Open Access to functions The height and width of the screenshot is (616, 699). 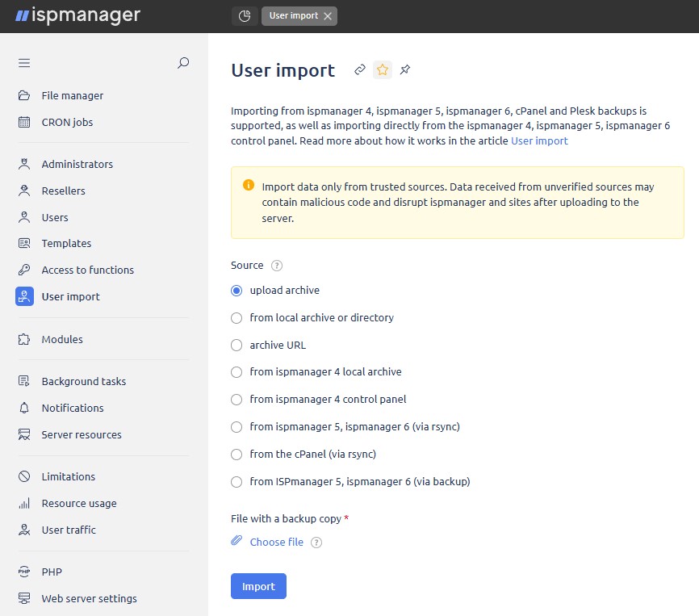coord(88,270)
